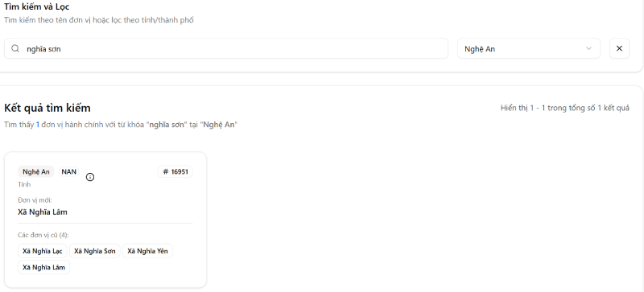Click the Đơn vị mới label in card

[x=35, y=200]
